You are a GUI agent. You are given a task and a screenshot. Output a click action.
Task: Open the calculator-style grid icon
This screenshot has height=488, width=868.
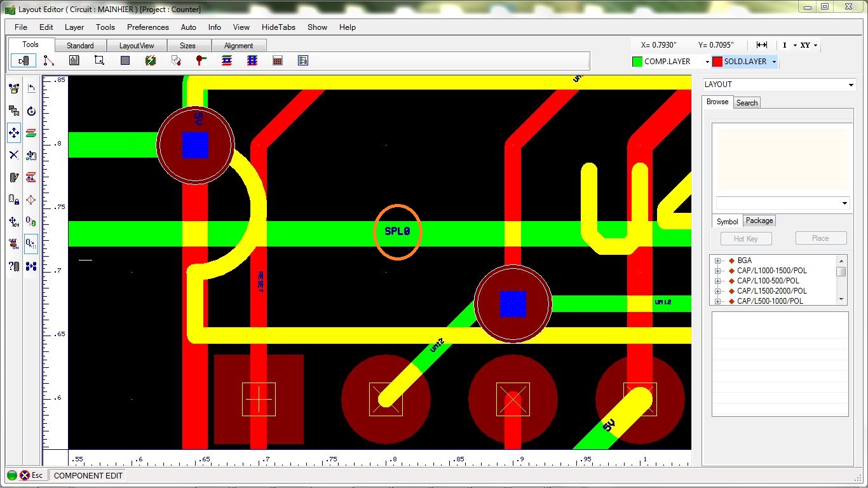(278, 61)
